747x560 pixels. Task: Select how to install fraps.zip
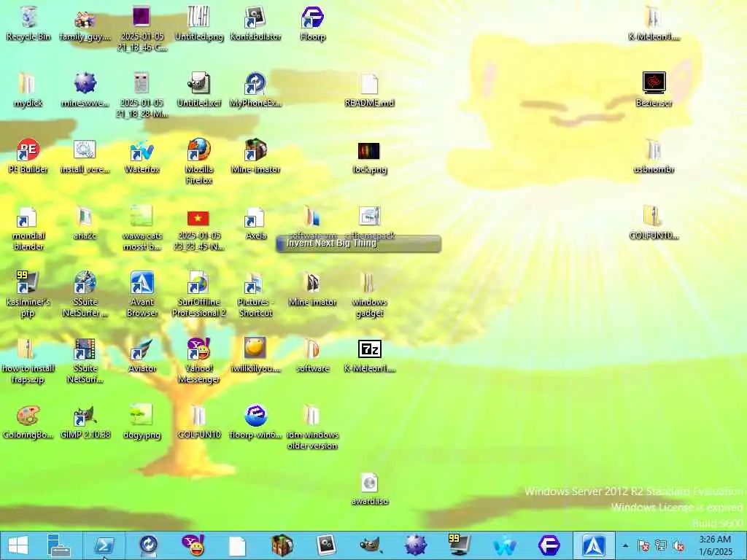[28, 360]
